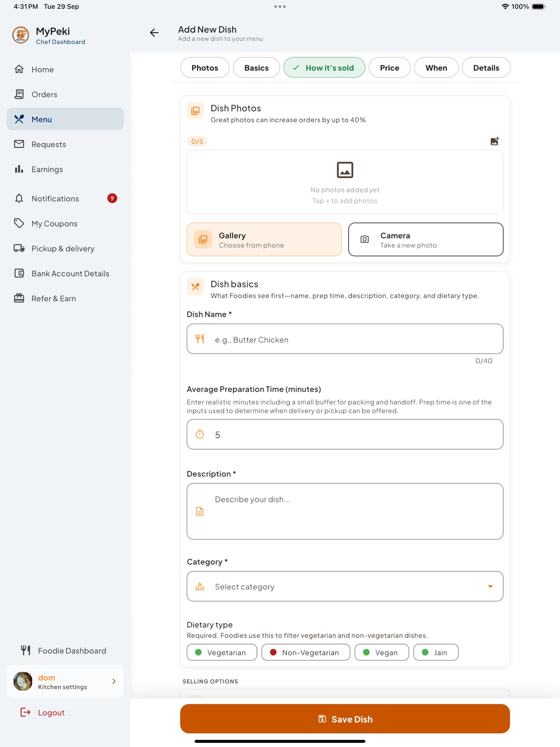This screenshot has height=747, width=560.
Task: Select Non-Vegetarian dietary type
Action: tap(306, 652)
